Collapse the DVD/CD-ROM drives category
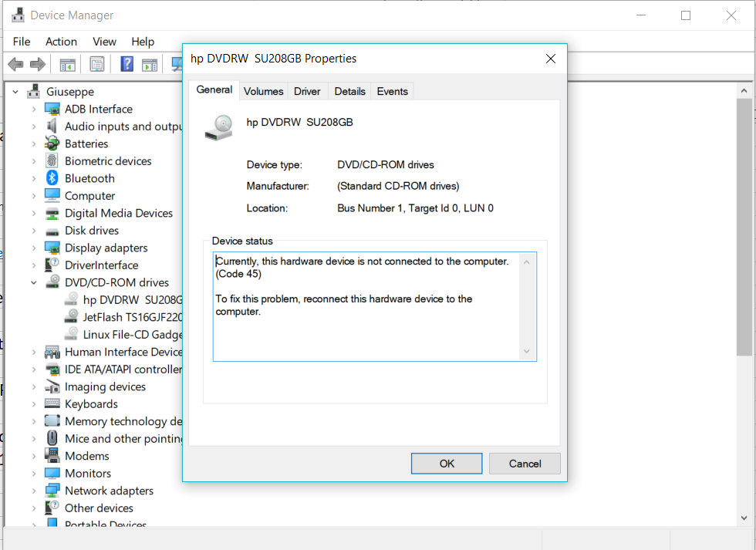This screenshot has width=756, height=550. click(34, 282)
